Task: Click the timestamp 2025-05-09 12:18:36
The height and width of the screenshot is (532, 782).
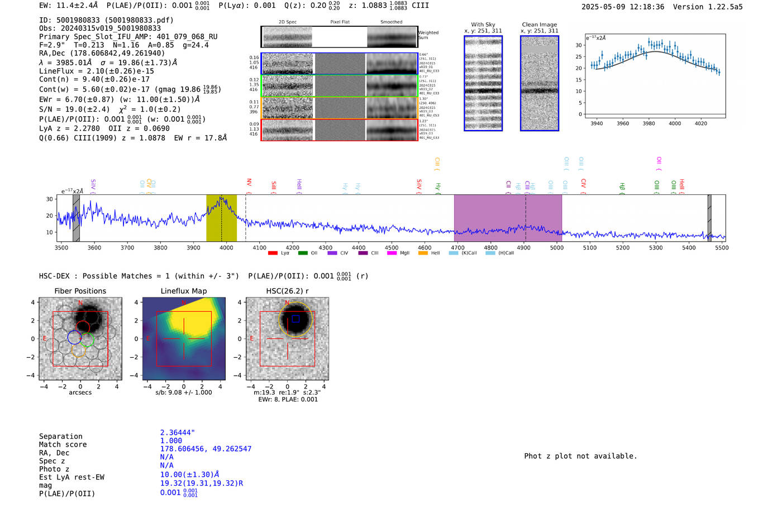Action: (623, 7)
